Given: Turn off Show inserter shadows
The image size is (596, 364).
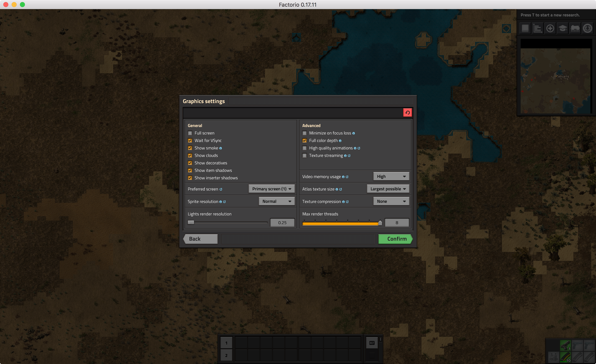Looking at the screenshot, I should coord(190,178).
